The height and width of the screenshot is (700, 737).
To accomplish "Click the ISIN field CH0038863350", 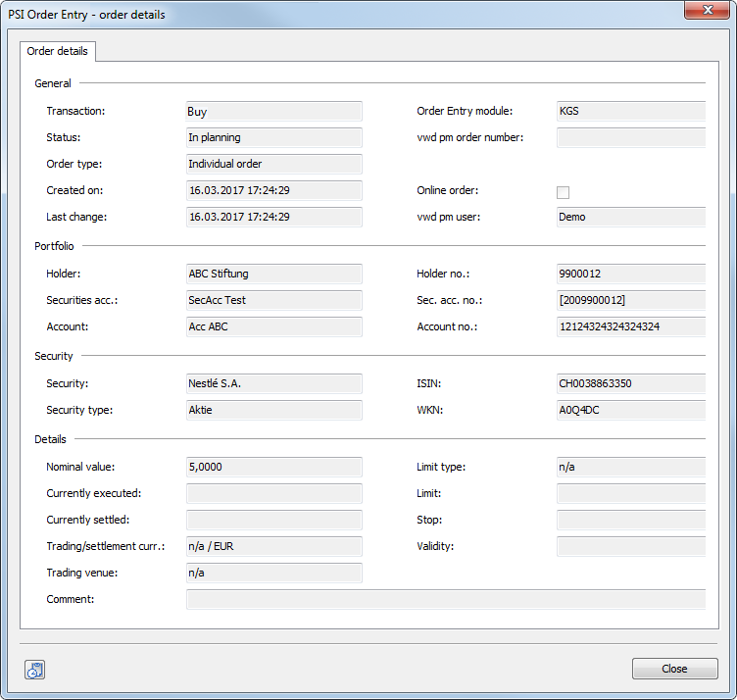I will coord(630,383).
